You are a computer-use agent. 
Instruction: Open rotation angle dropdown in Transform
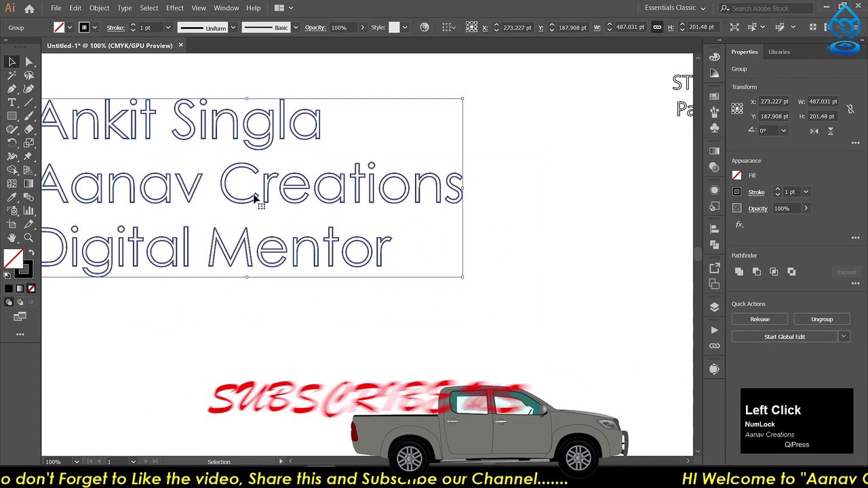pos(783,131)
